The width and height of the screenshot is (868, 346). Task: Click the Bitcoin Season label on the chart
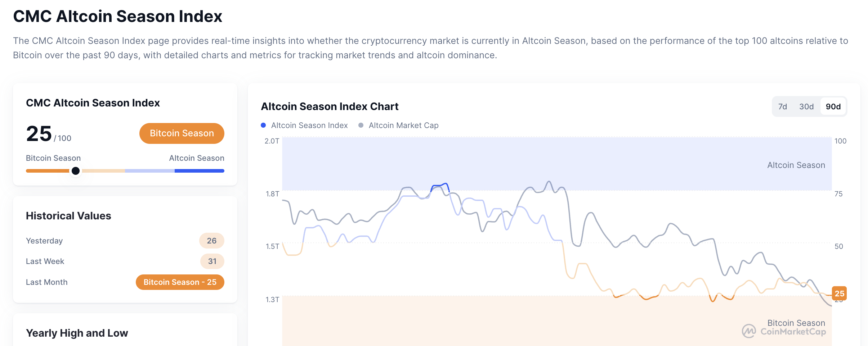point(796,323)
